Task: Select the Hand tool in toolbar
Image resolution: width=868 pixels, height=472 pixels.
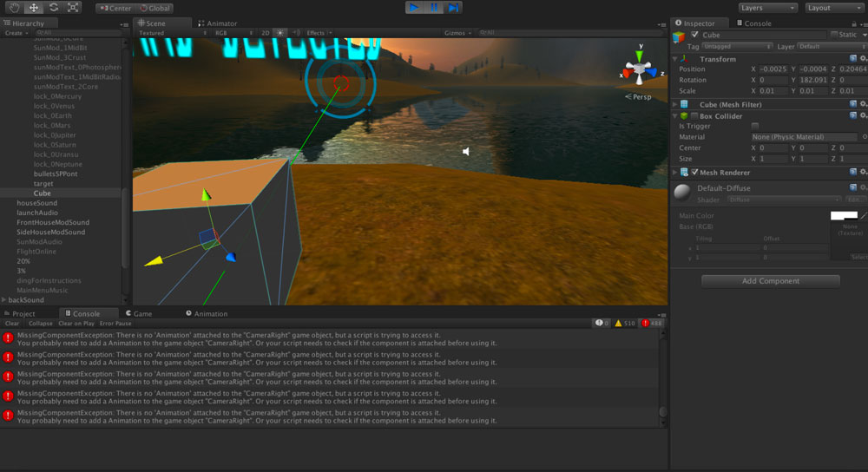Action: 14,8
